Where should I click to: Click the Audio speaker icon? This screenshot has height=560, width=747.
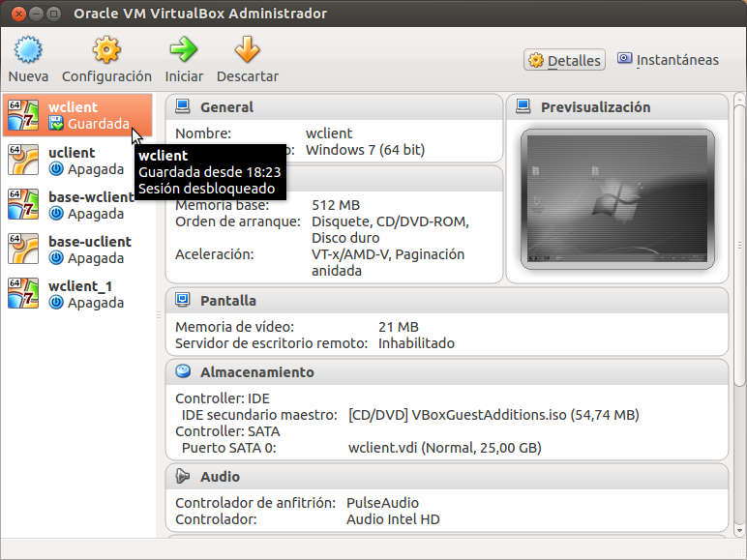pos(183,476)
